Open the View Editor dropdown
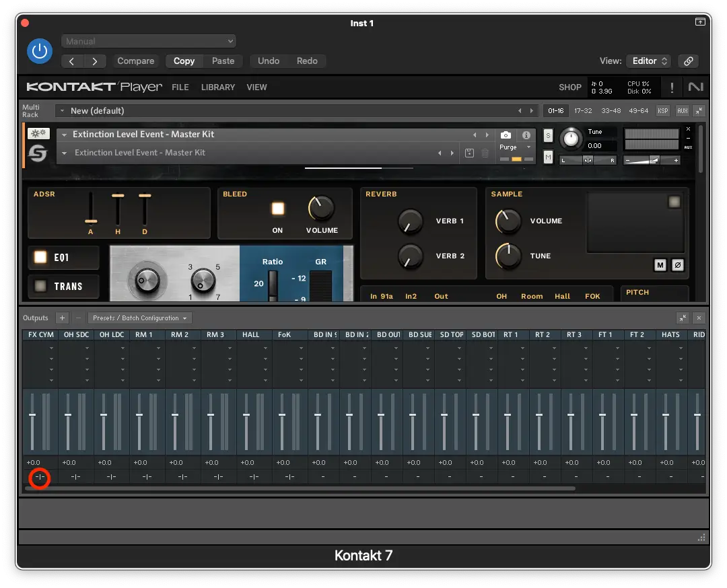Screen dimensions: 727x588 pyautogui.click(x=650, y=61)
